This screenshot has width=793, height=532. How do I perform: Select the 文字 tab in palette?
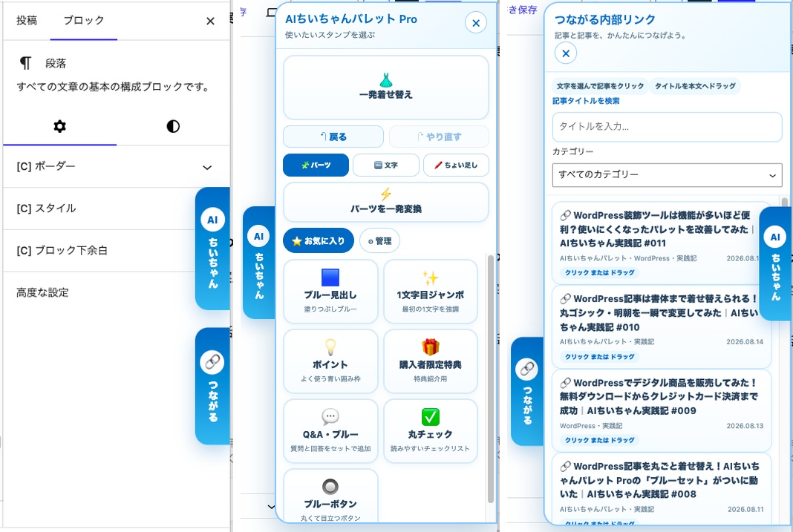386,165
